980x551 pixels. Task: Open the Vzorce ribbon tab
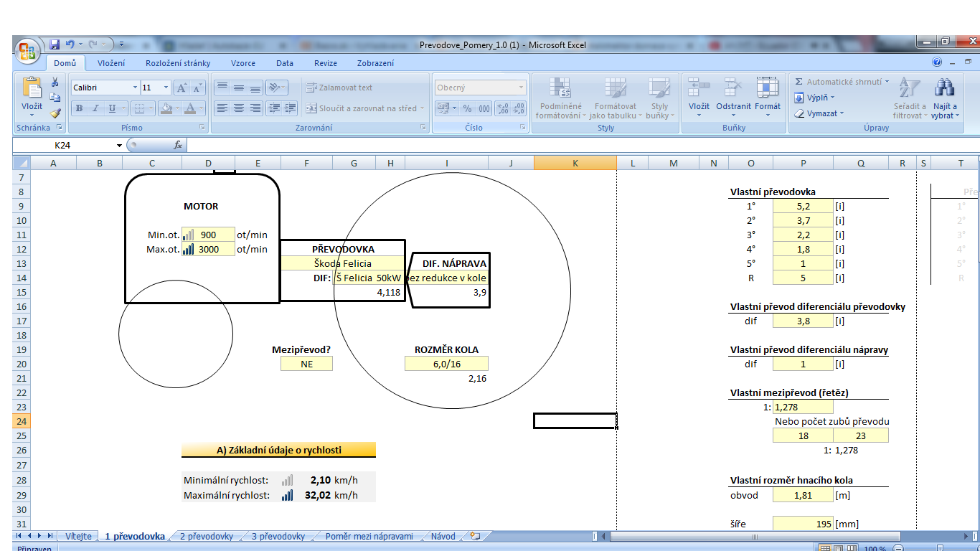tap(243, 63)
